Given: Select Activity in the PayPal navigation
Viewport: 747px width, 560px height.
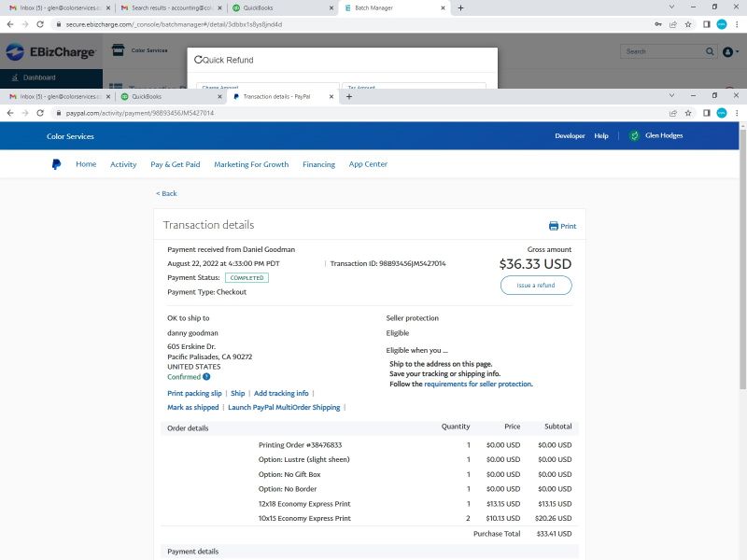Looking at the screenshot, I should [x=122, y=163].
